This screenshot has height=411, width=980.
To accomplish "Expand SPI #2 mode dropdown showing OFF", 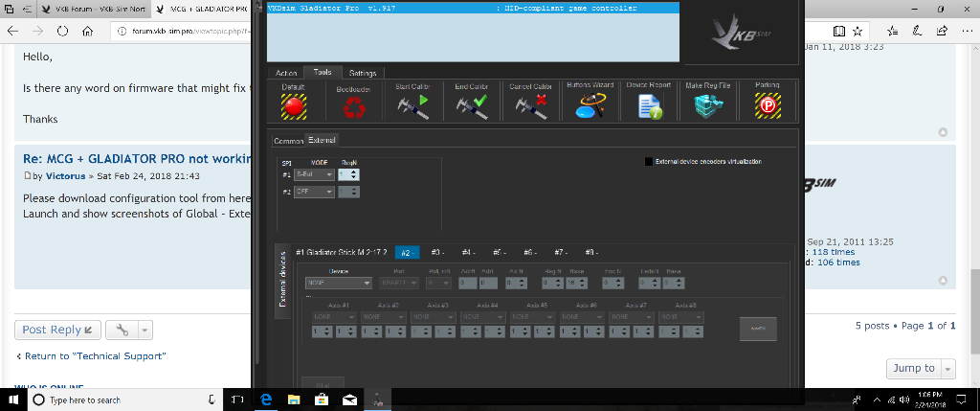I will (314, 192).
